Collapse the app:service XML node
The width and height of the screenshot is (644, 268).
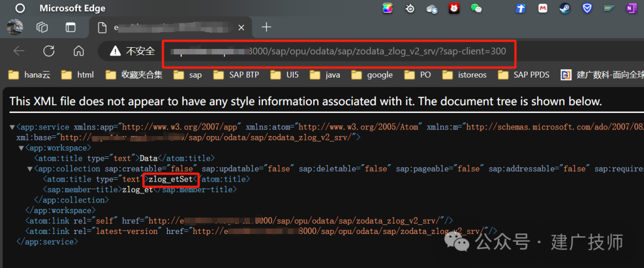pyautogui.click(x=13, y=127)
